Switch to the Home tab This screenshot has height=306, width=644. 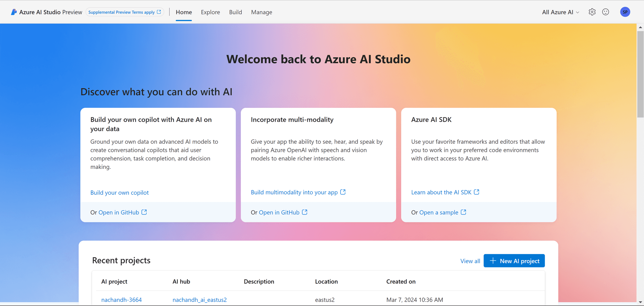point(184,12)
